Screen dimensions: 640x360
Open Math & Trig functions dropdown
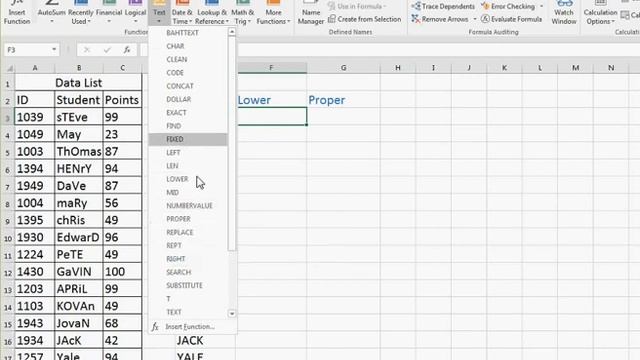click(x=242, y=13)
